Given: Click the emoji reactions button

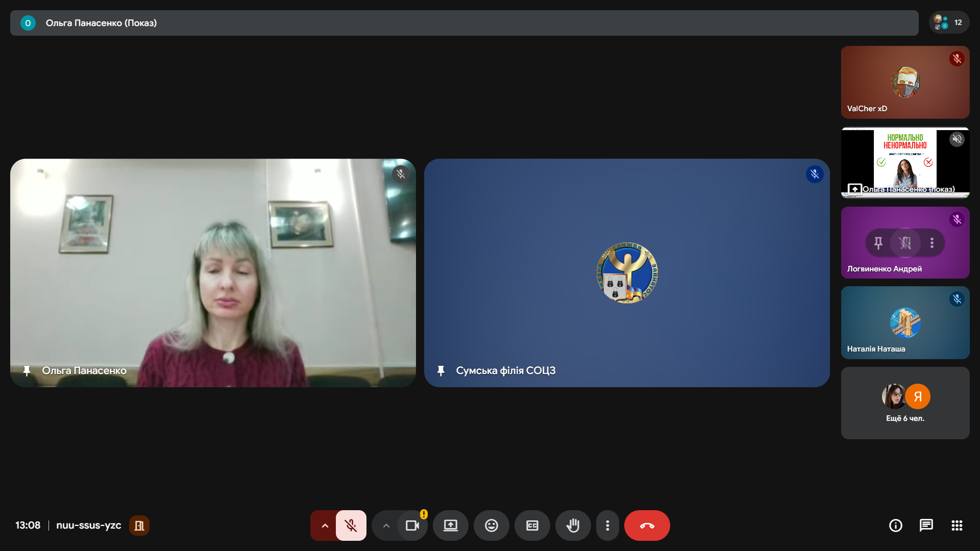Looking at the screenshot, I should click(491, 525).
